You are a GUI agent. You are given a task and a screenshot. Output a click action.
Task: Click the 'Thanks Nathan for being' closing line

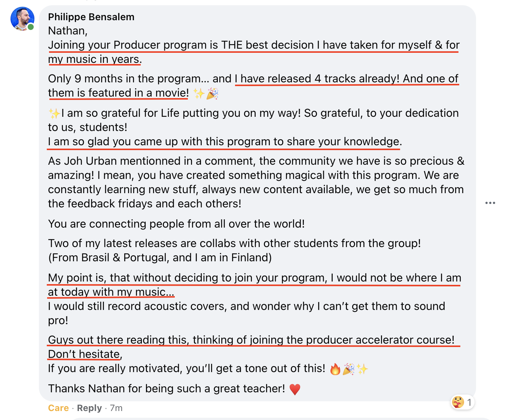(x=167, y=389)
